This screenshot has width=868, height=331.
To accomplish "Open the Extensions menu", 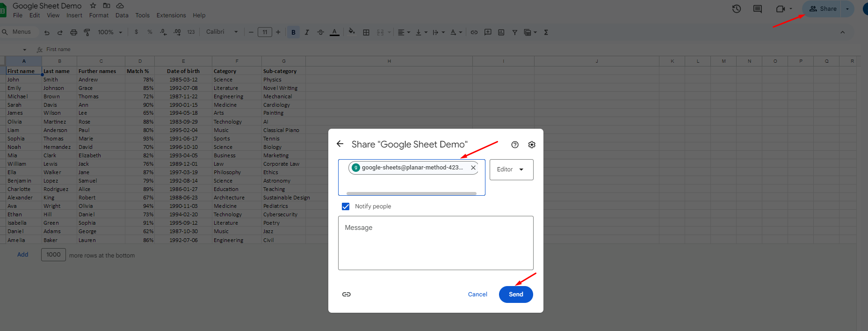I will 171,15.
